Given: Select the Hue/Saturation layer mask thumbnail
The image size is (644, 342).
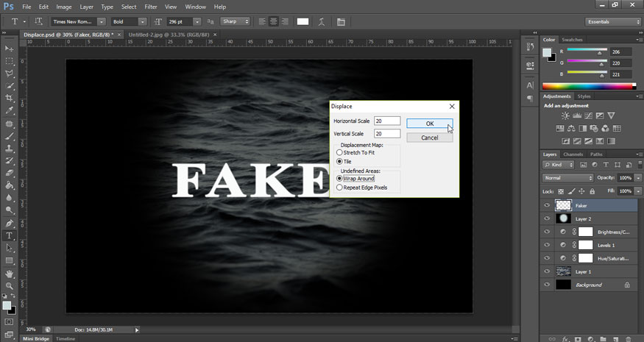Looking at the screenshot, I should [x=586, y=258].
